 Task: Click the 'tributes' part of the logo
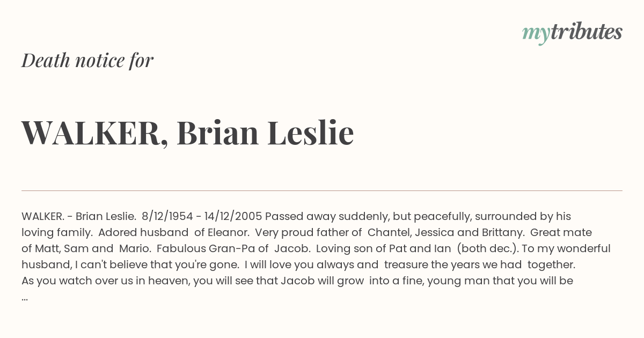[x=586, y=32]
